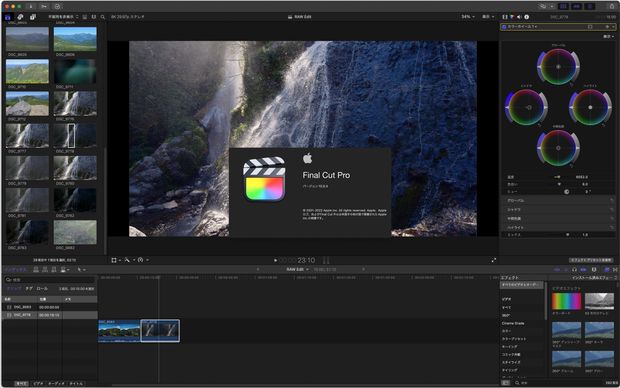This screenshot has height=388, width=620.
Task: Filter the index by タイトル button
Action: [x=76, y=384]
